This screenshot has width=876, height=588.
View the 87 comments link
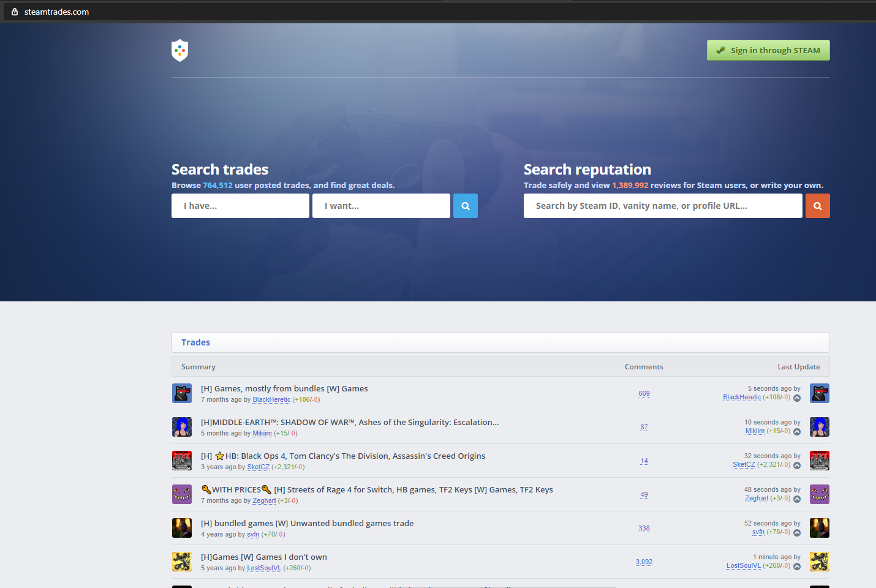pyautogui.click(x=644, y=427)
